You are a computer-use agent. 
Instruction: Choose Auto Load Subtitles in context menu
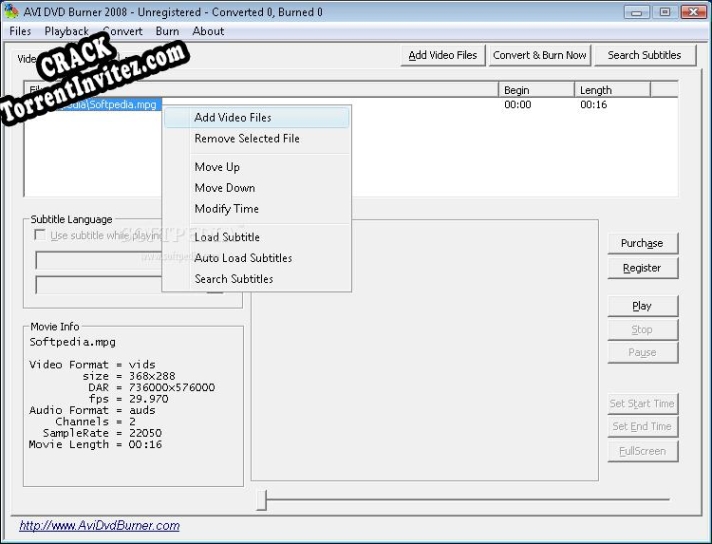tap(257, 258)
